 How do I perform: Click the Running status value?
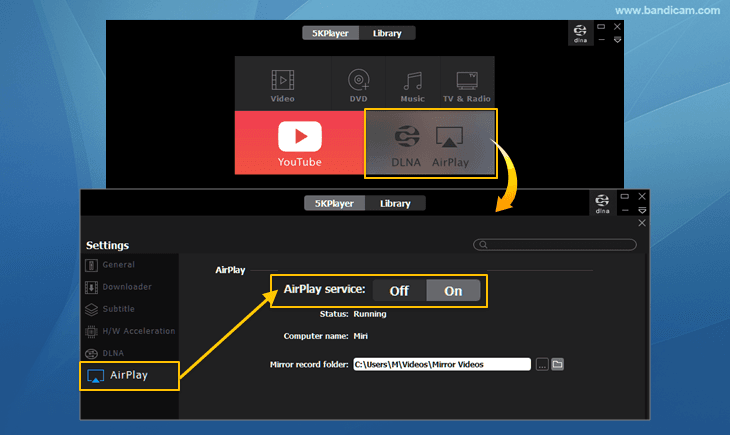point(370,314)
